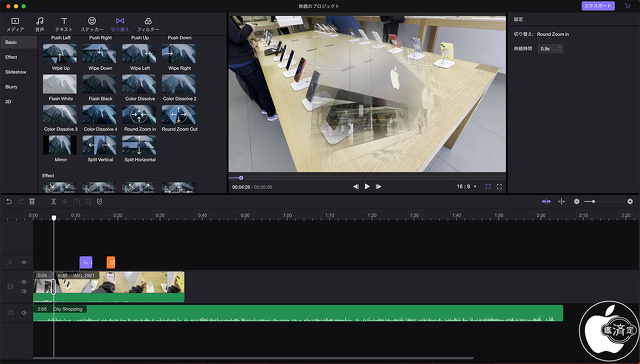Click the エクスポート export button
This screenshot has width=640, height=364.
point(598,6)
